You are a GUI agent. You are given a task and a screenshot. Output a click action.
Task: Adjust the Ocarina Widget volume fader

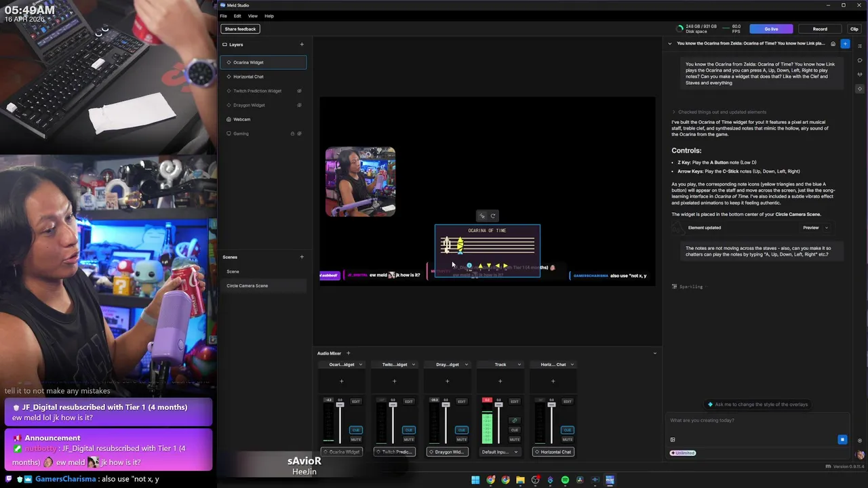click(x=340, y=405)
